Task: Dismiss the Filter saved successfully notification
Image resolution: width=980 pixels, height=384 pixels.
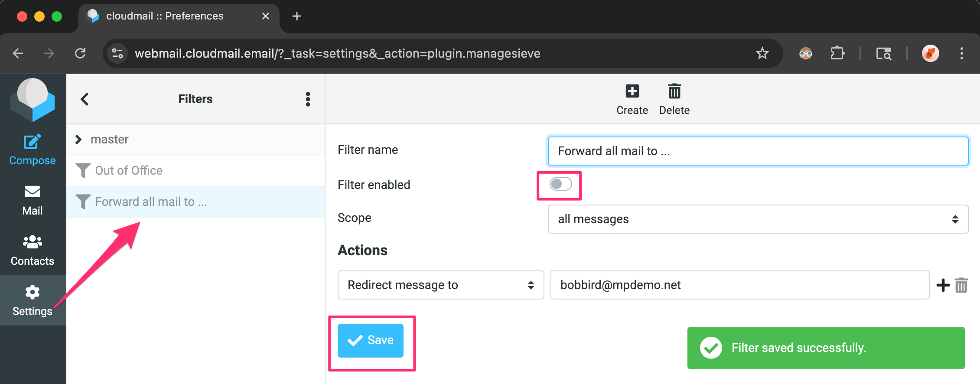Action: click(x=826, y=348)
